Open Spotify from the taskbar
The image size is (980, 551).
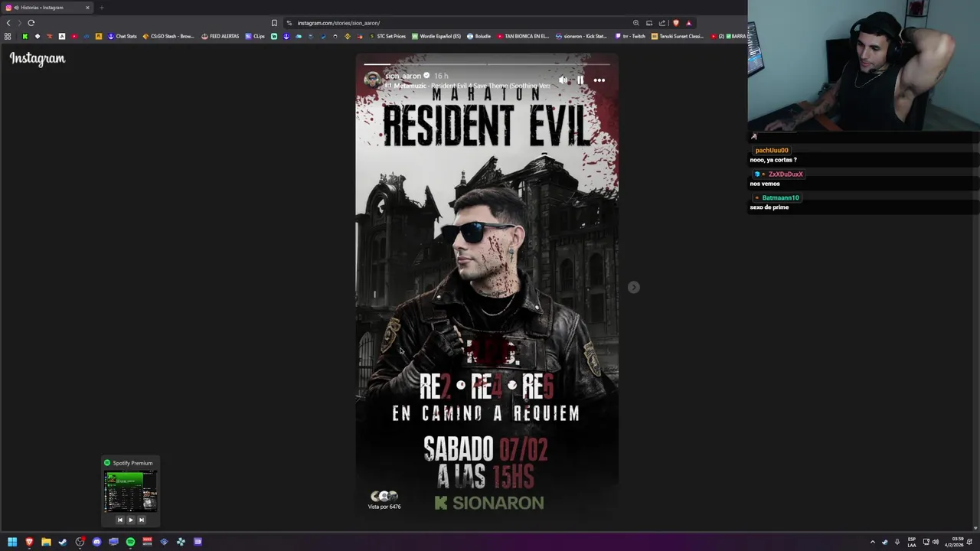tap(130, 542)
